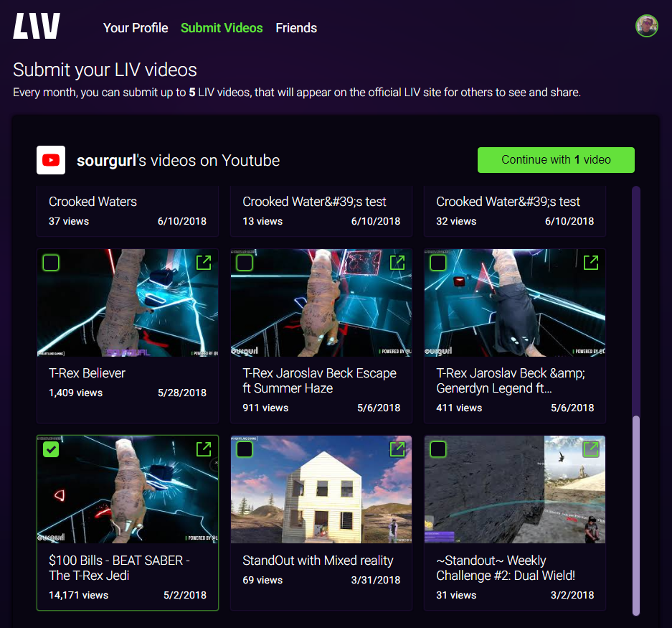Select StandOut with Mixed reality checkbox

pos(245,449)
